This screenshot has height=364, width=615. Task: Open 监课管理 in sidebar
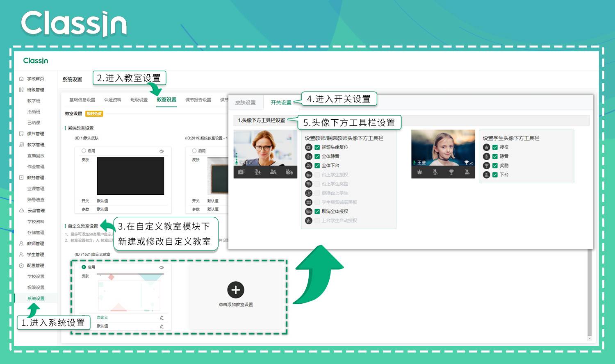(36, 189)
